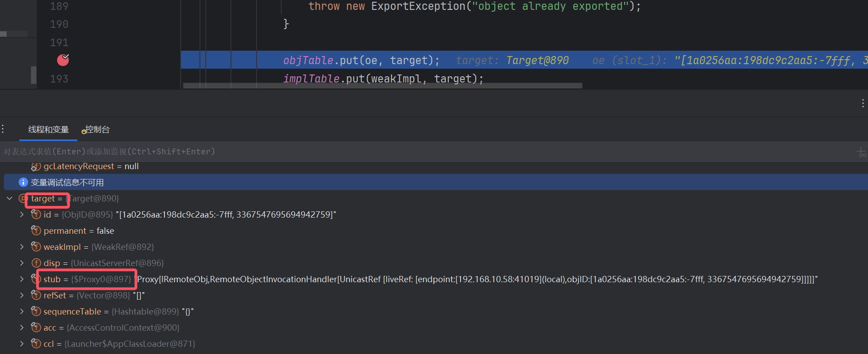Viewport: 868px width, 354px height.
Task: Click the field icon beside refSet
Action: (x=36, y=295)
